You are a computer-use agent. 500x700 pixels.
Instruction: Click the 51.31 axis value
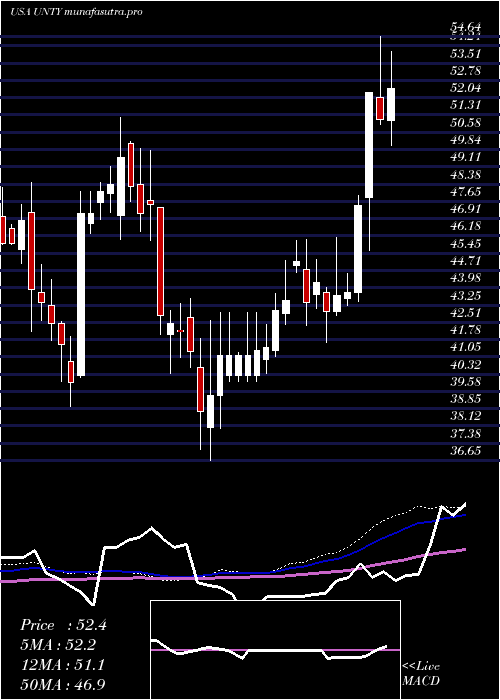(x=466, y=105)
